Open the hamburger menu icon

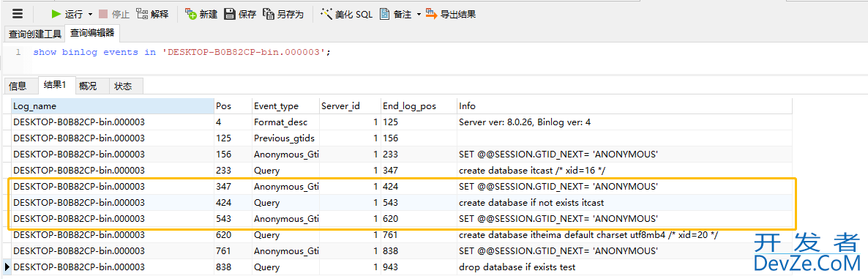click(x=18, y=14)
